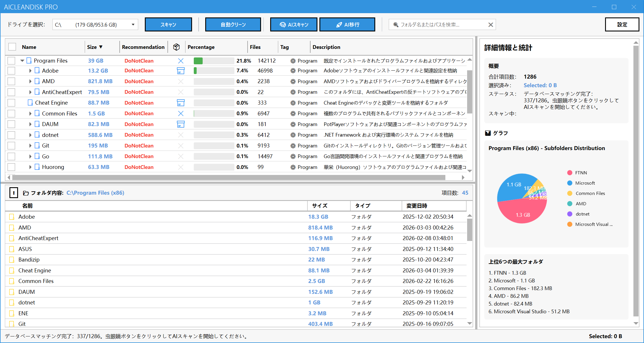
Task: Collapse the Program Files tree node
Action: pyautogui.click(x=22, y=61)
